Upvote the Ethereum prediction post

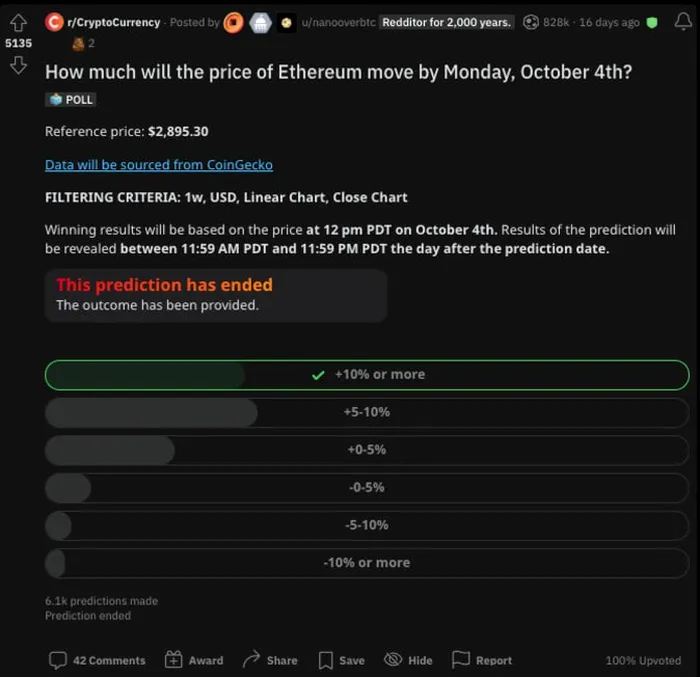tap(18, 23)
